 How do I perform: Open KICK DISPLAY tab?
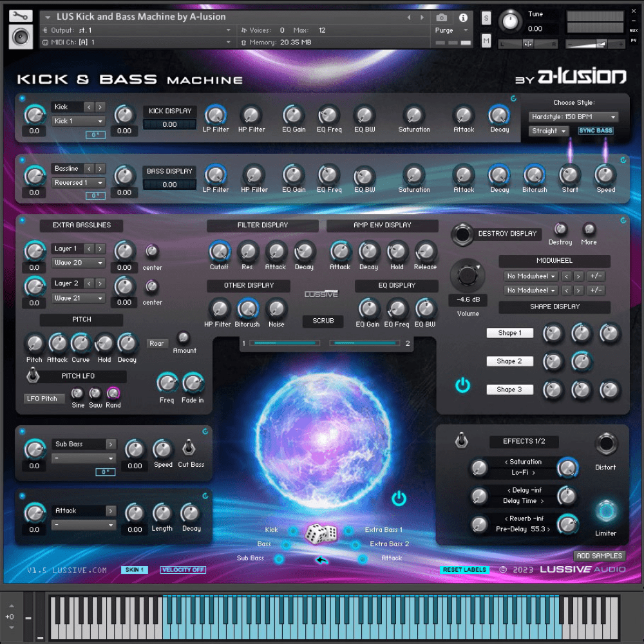(170, 111)
